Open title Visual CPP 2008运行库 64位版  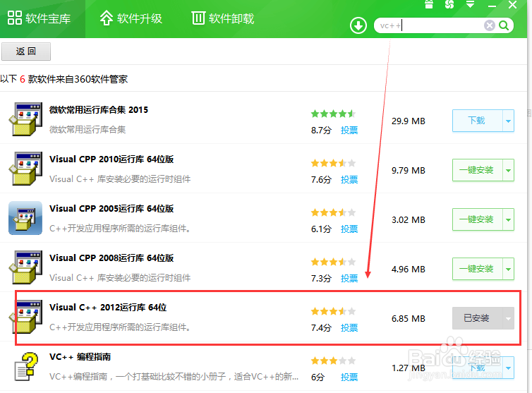click(x=111, y=258)
